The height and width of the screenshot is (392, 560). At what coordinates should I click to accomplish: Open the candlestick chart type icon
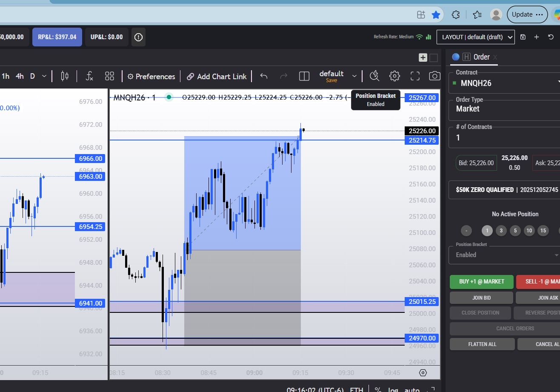pyautogui.click(x=65, y=76)
